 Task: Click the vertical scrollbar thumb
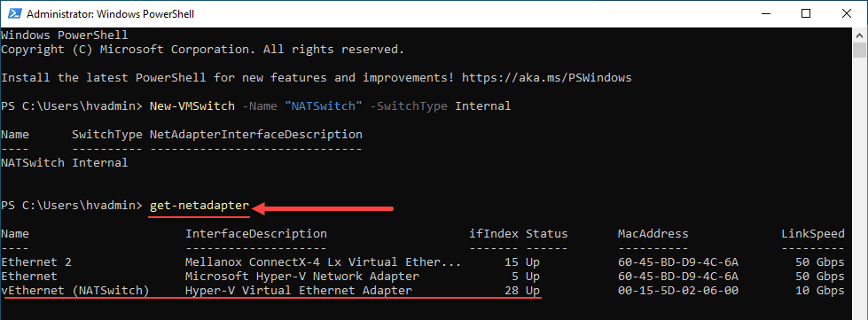(859, 50)
